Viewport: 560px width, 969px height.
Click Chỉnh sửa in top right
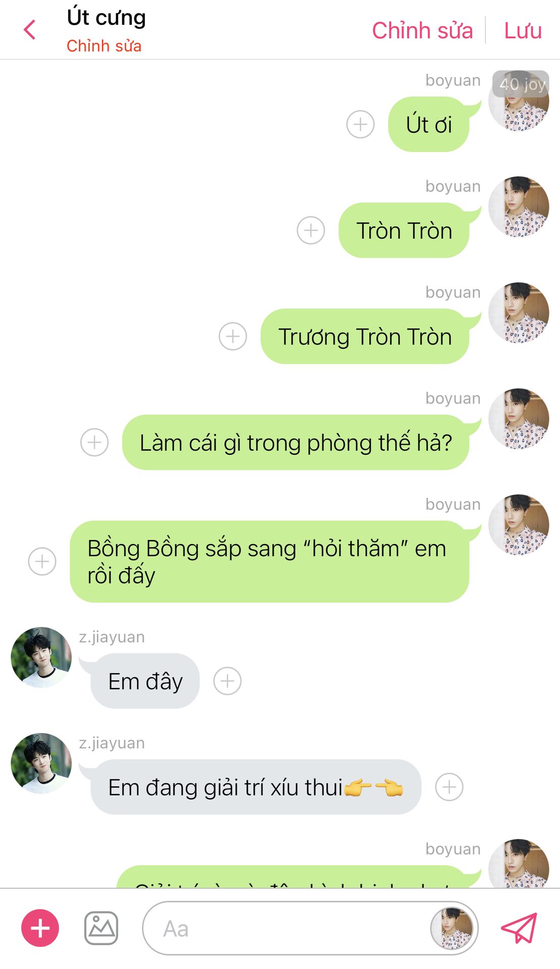click(x=422, y=30)
